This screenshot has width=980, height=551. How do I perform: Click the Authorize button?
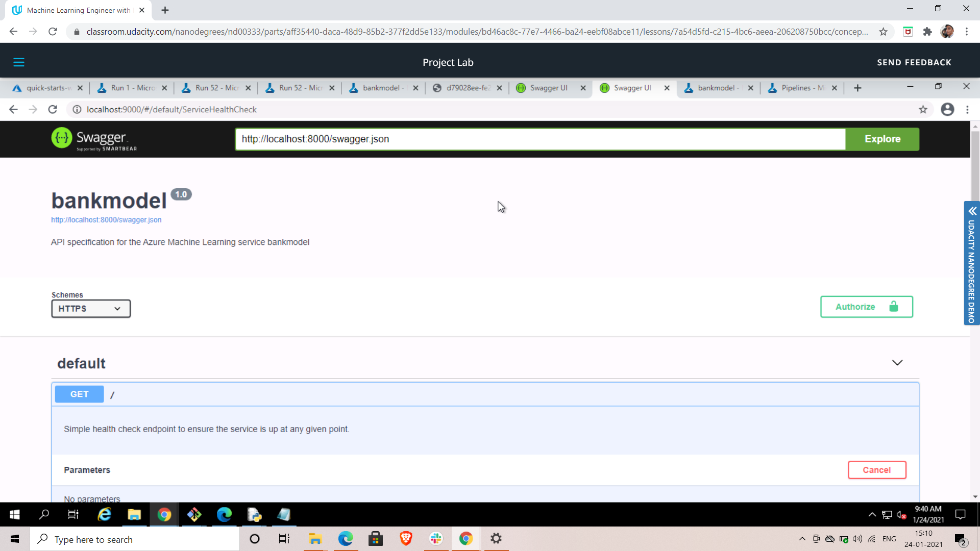point(866,307)
